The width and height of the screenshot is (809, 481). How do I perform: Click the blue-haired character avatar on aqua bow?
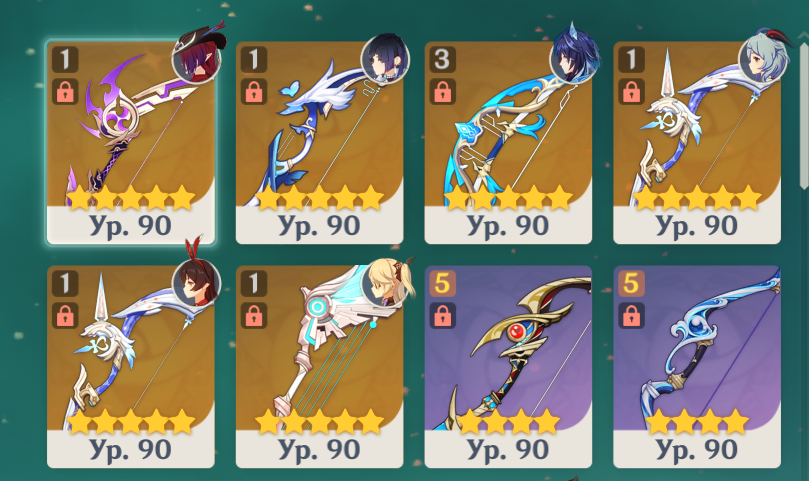tap(574, 56)
